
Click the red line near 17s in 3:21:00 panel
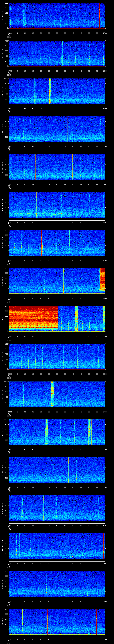36,205
